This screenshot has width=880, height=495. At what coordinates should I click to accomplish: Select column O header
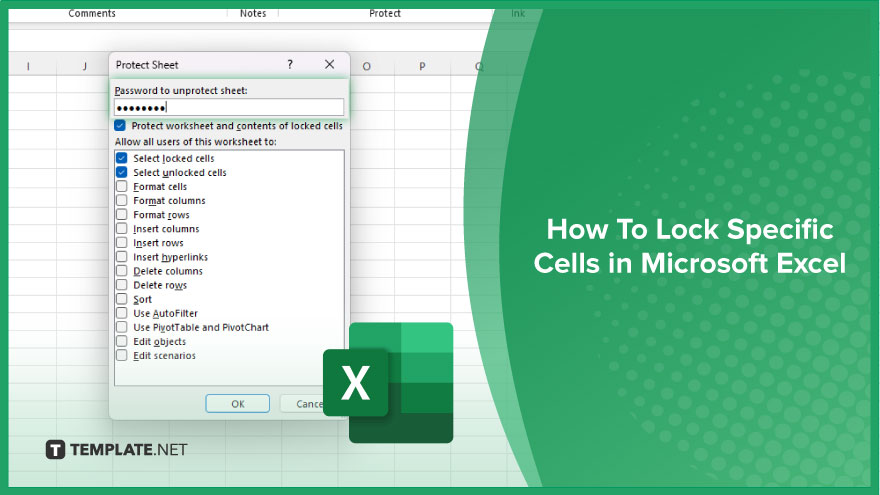tap(366, 66)
